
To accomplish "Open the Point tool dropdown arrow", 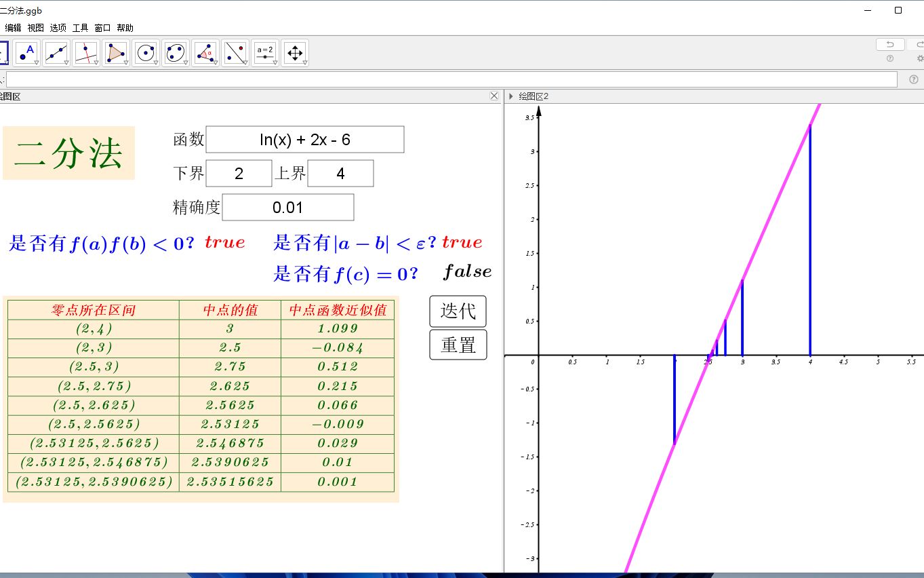I will [x=36, y=62].
